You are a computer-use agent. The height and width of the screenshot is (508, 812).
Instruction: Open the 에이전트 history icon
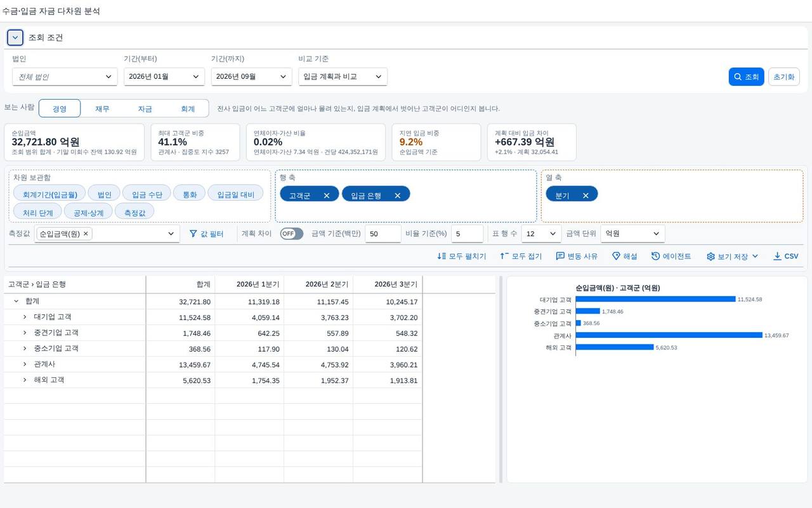655,257
